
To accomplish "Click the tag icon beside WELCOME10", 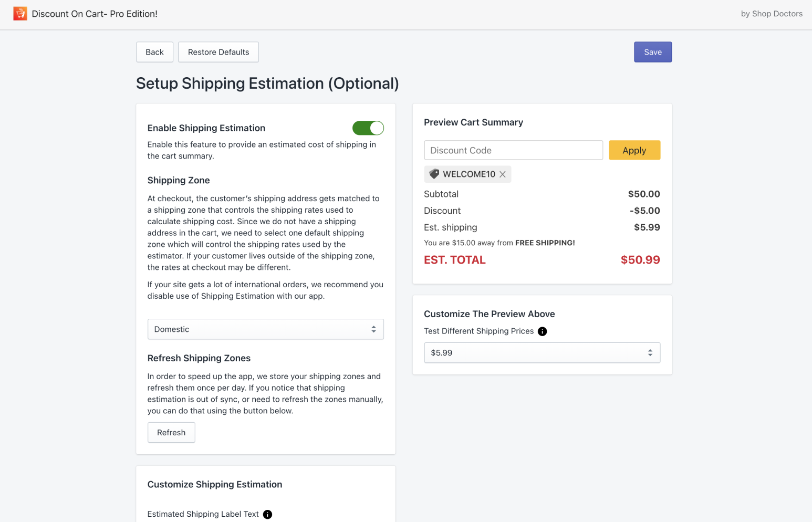I will tap(434, 174).
